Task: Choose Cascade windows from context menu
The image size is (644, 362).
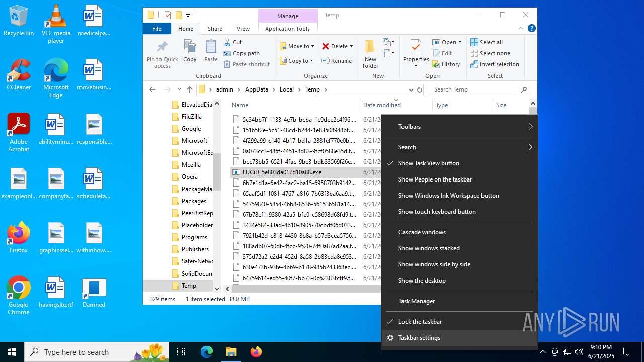Action: (x=459, y=232)
